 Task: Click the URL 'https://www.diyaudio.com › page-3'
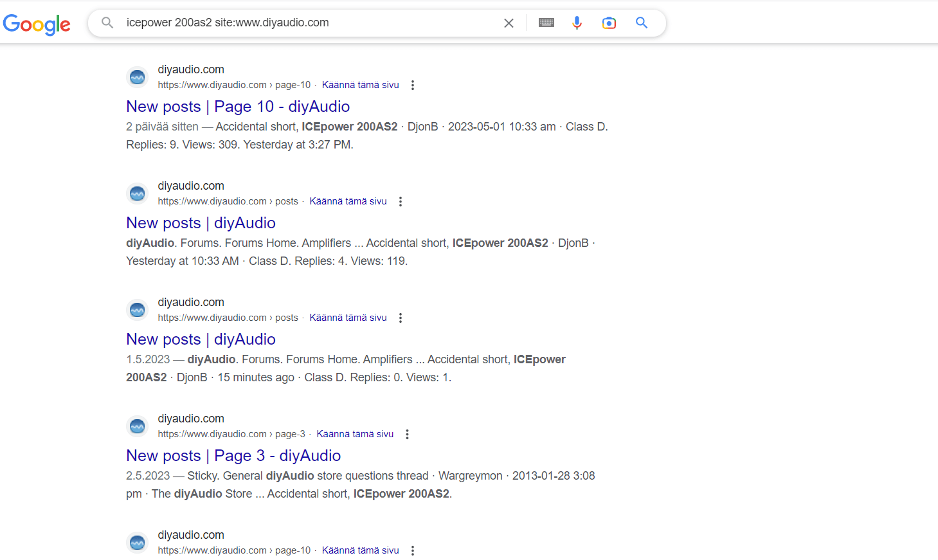pos(231,434)
